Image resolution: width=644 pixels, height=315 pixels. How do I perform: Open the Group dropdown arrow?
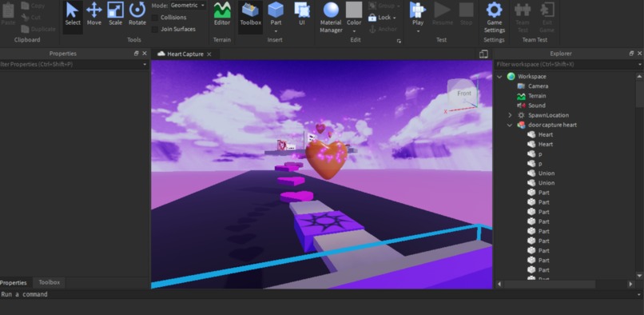tap(398, 6)
